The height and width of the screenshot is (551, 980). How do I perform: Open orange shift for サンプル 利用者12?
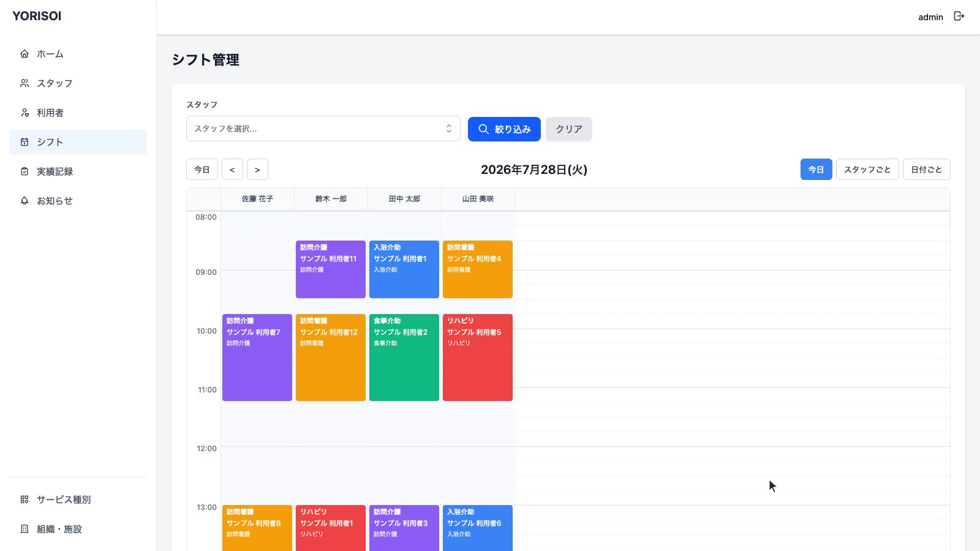tap(331, 358)
